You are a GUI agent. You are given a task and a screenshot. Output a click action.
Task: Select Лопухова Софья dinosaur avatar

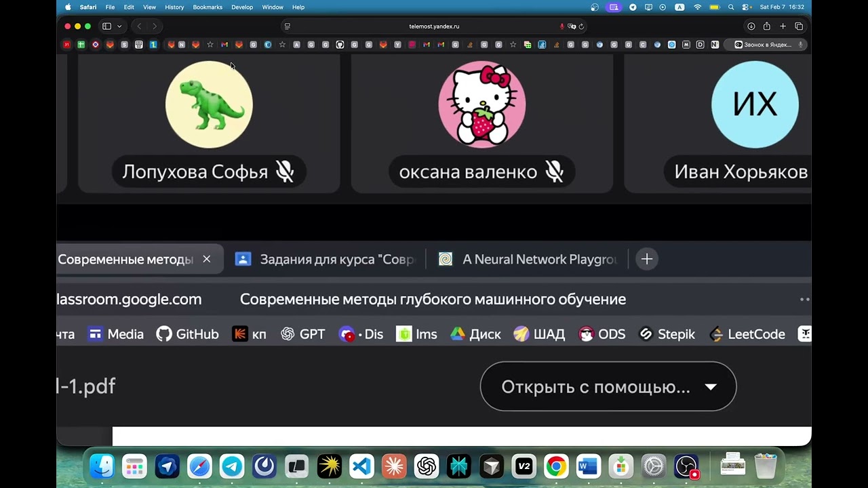coord(209,104)
